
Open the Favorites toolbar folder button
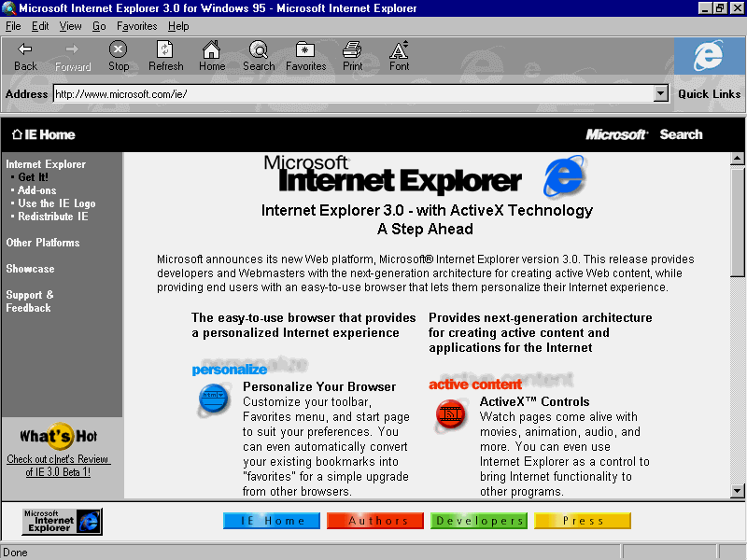pyautogui.click(x=306, y=57)
